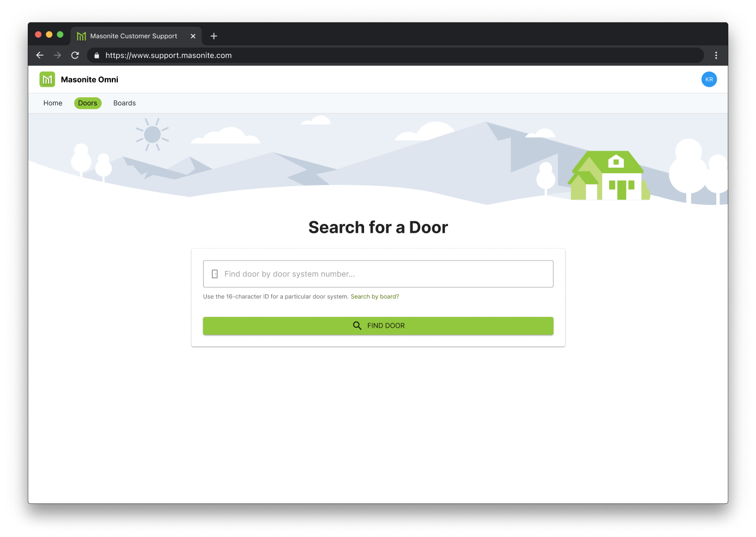Click the Masonite Omni logo icon

pyautogui.click(x=47, y=80)
